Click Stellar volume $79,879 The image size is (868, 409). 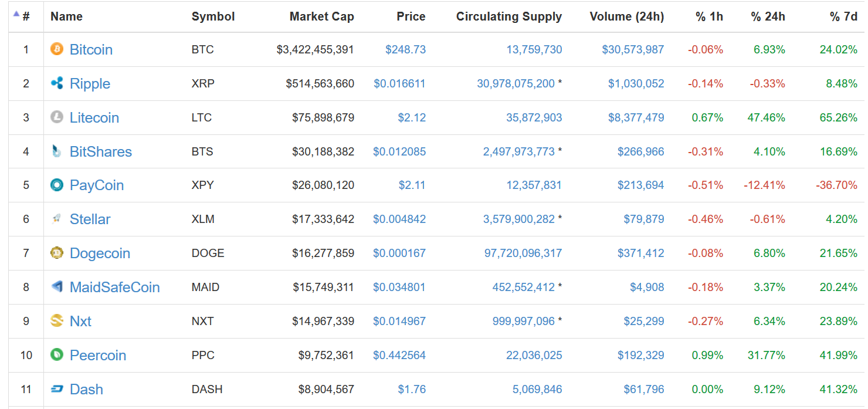[x=644, y=219]
